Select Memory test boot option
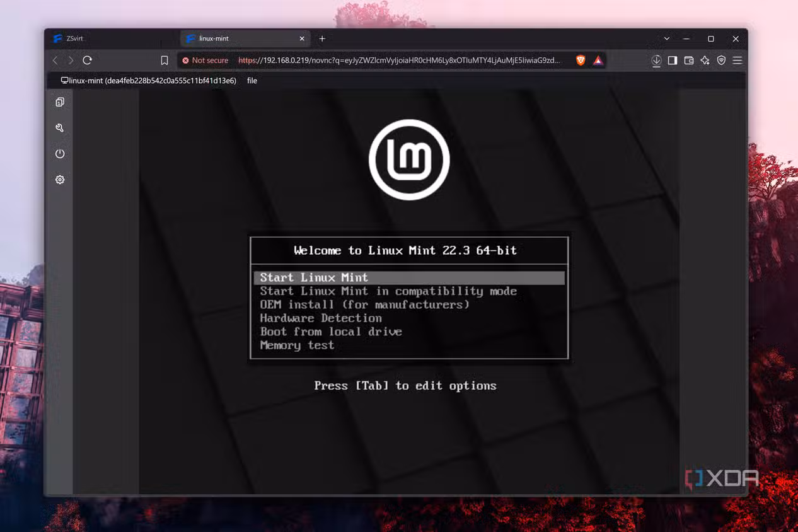 click(297, 345)
